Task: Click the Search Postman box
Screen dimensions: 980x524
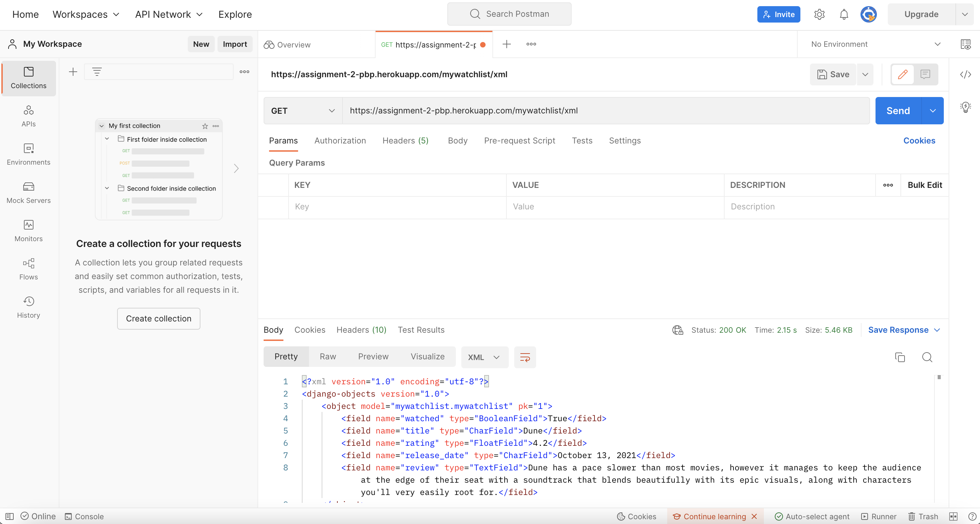Action: (509, 14)
